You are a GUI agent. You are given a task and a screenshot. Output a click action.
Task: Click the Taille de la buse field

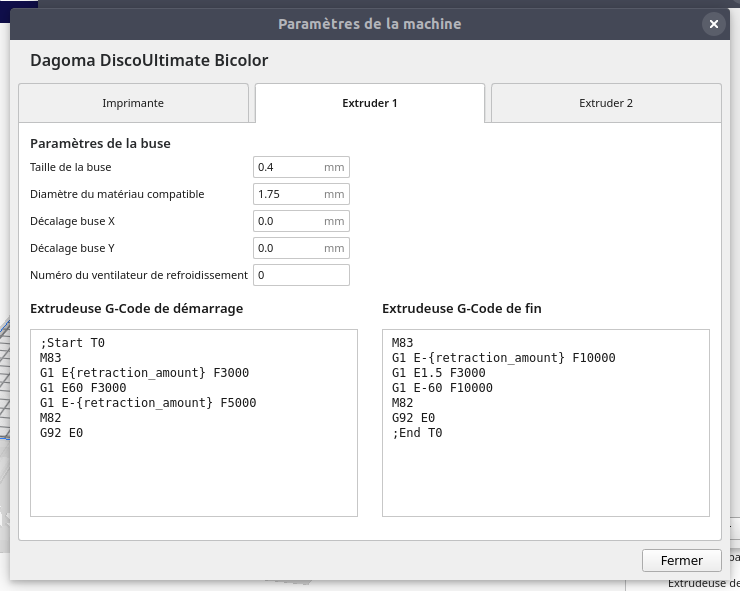(301, 167)
